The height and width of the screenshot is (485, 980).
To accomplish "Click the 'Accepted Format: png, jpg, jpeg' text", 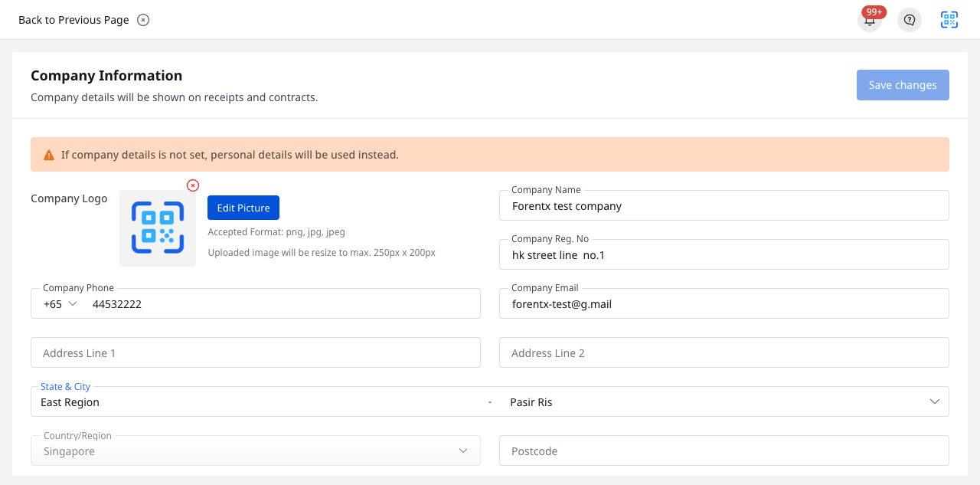I will click(x=276, y=232).
